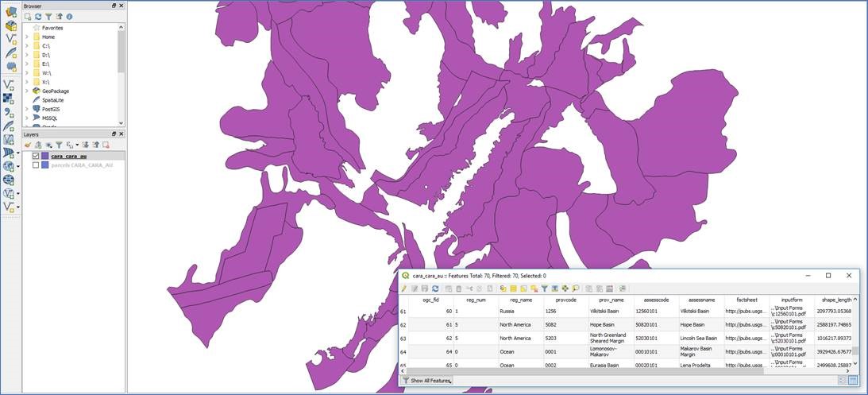Screen dimensions: 868x395
Task: Uncheck the cara_cara_au layer visibility
Action: coord(36,157)
